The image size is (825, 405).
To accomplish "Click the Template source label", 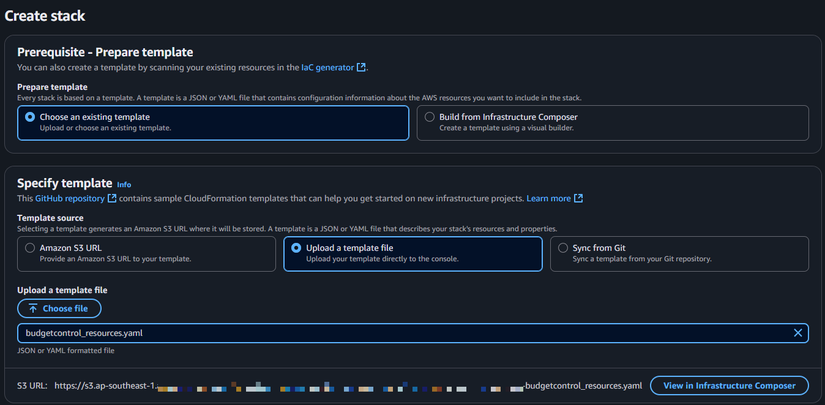I will tap(51, 218).
